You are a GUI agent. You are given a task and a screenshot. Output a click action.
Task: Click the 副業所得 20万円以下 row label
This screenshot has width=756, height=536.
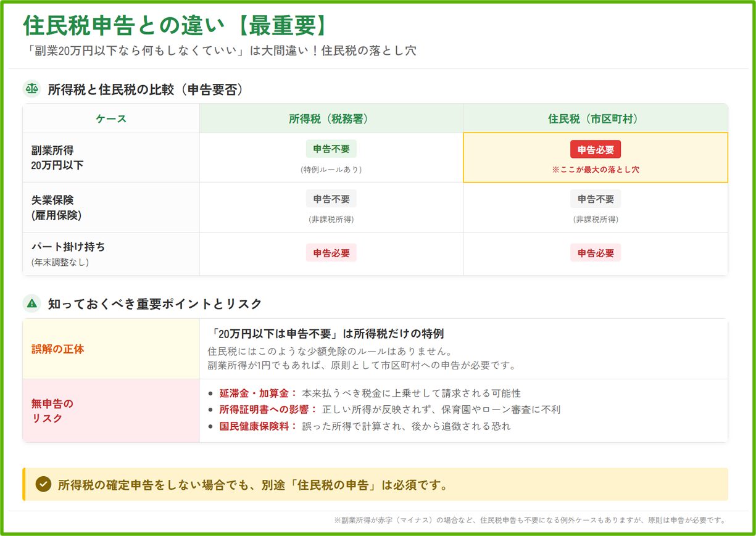click(57, 157)
